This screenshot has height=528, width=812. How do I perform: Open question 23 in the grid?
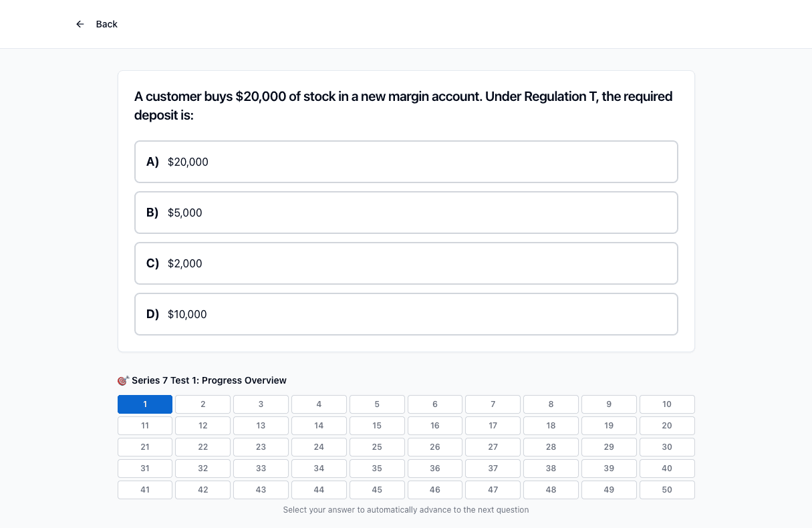pyautogui.click(x=261, y=447)
